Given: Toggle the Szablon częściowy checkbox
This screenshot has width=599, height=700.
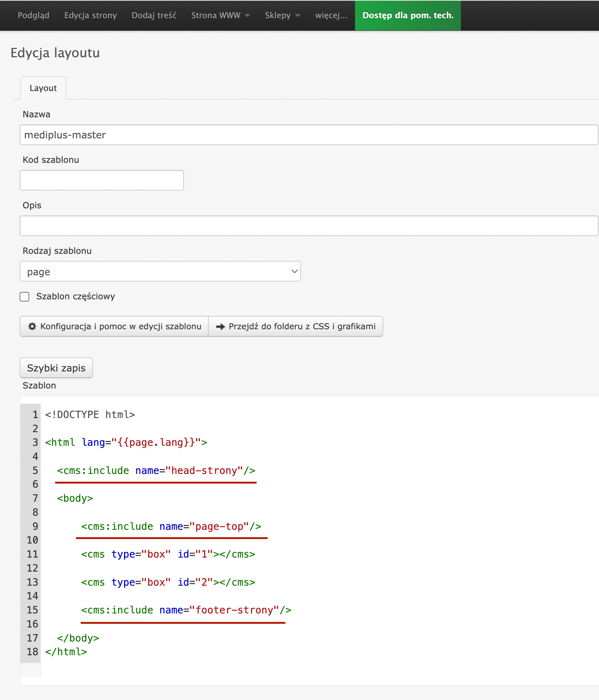Looking at the screenshot, I should [24, 297].
